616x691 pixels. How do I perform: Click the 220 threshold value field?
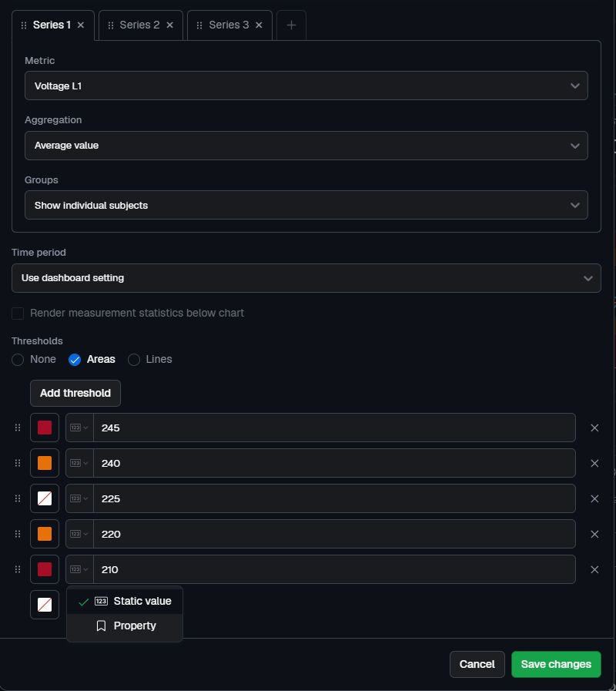click(334, 534)
